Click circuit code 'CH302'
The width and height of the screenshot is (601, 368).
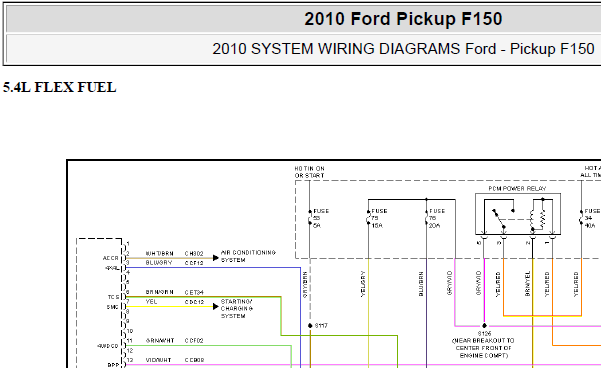tap(194, 253)
